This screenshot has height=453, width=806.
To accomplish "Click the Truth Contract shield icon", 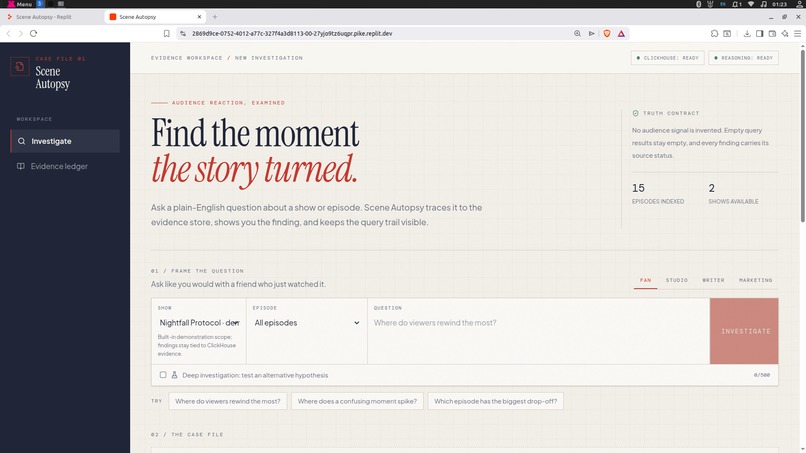I will coord(635,113).
